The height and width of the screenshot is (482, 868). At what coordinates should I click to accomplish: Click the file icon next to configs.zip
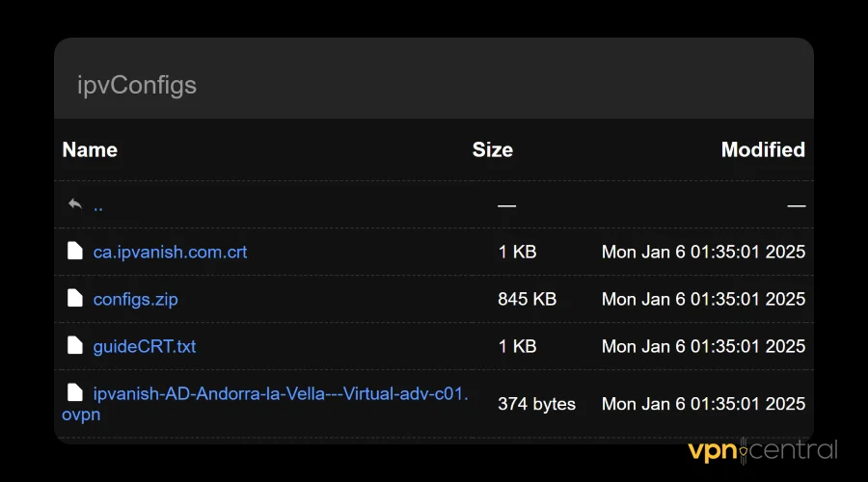[x=75, y=299]
